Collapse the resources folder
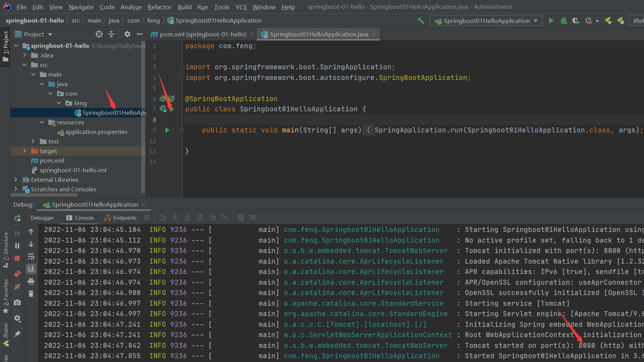The image size is (644, 362). (42, 122)
